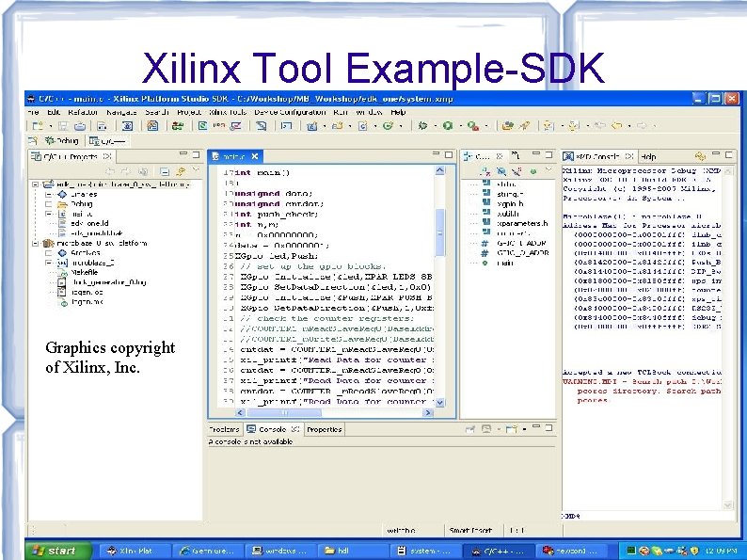Click editor horizontal scroll right arrow
Image resolution: width=747 pixels, height=560 pixels.
428,413
